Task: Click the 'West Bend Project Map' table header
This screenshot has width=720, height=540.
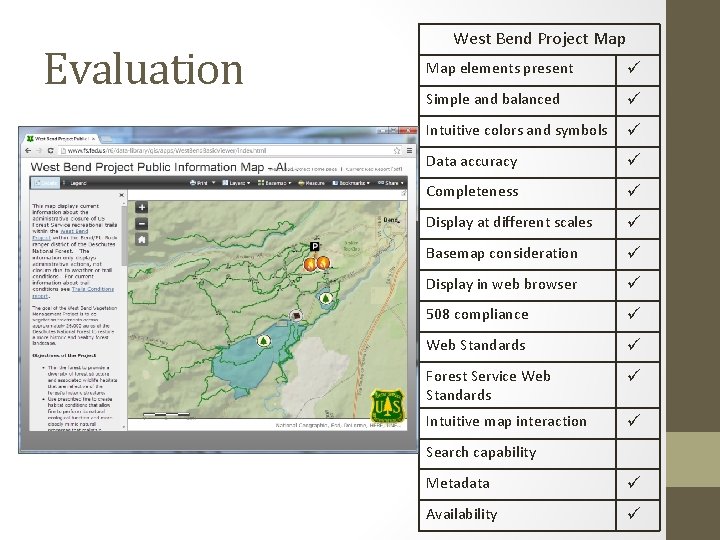Action: [x=540, y=39]
